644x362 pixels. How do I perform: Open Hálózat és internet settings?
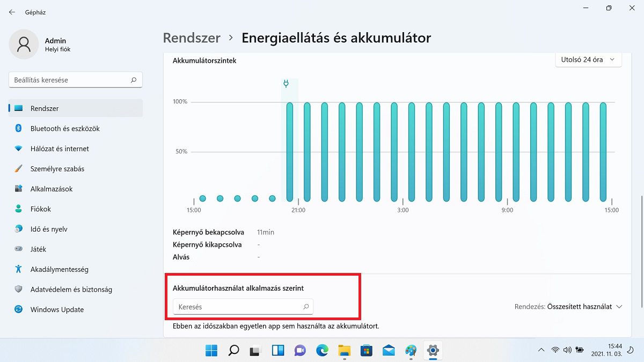coord(60,149)
